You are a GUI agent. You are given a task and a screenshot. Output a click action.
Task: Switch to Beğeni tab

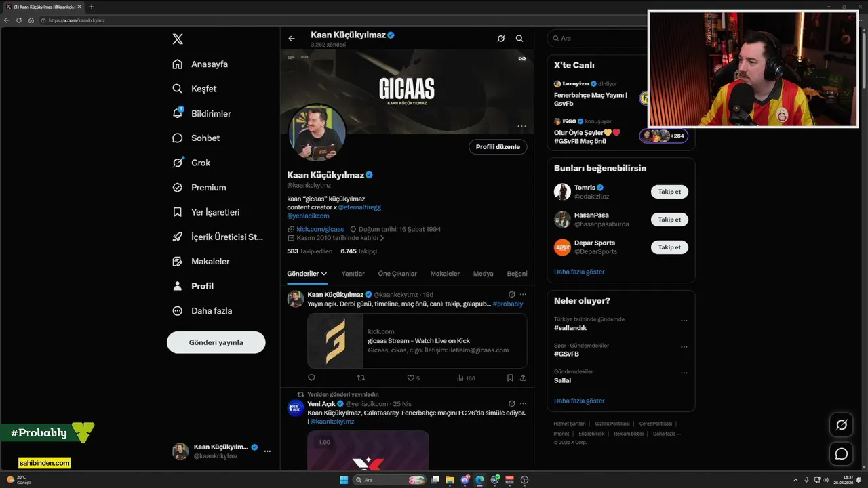(517, 274)
